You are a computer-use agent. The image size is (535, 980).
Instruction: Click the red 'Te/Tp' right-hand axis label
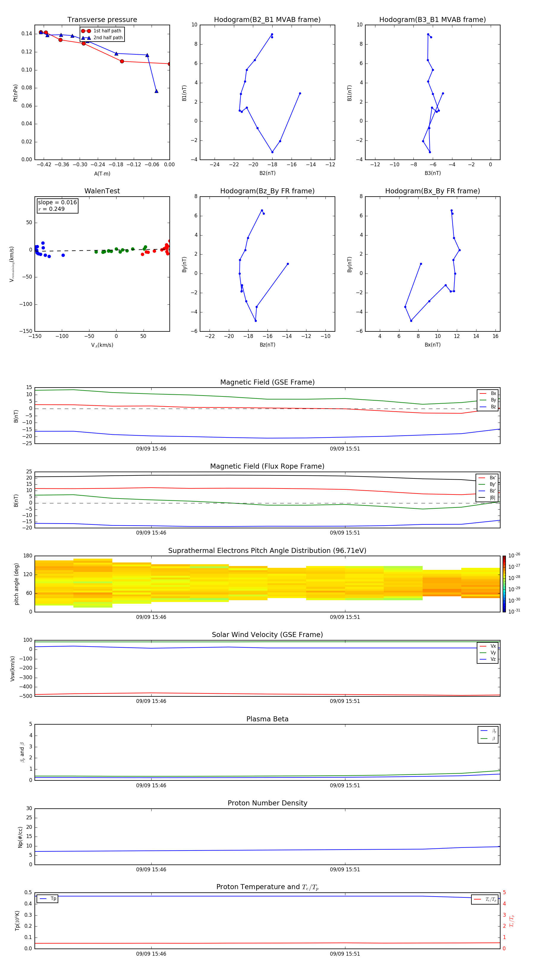point(512,921)
